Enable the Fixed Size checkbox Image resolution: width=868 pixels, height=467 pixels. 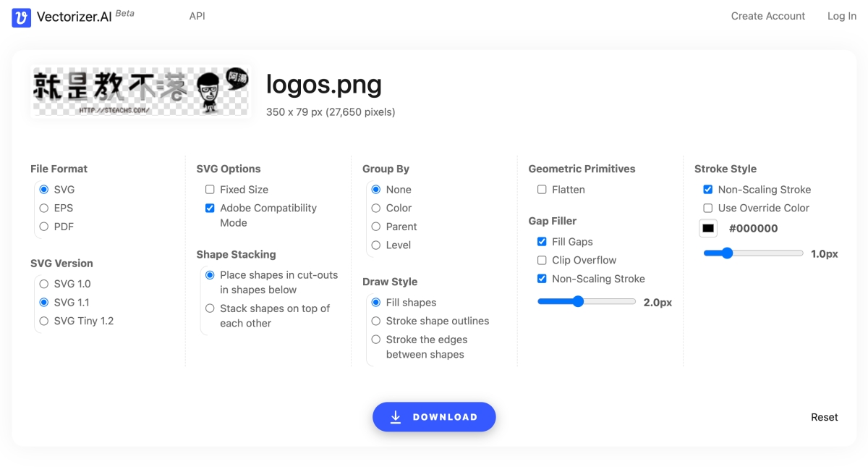210,190
